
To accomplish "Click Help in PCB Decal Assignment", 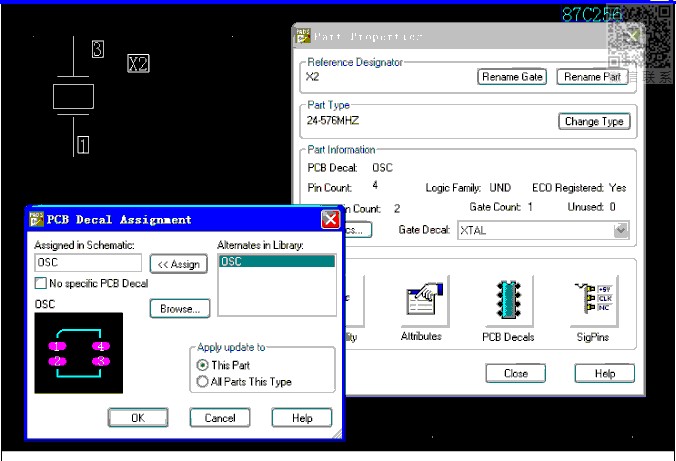I will (302, 417).
